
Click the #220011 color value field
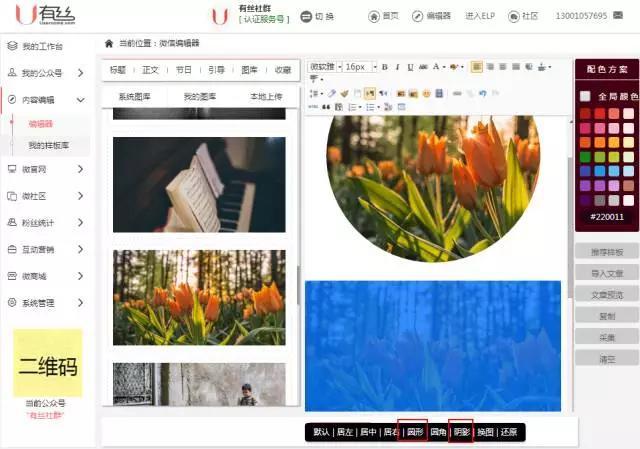pyautogui.click(x=607, y=217)
